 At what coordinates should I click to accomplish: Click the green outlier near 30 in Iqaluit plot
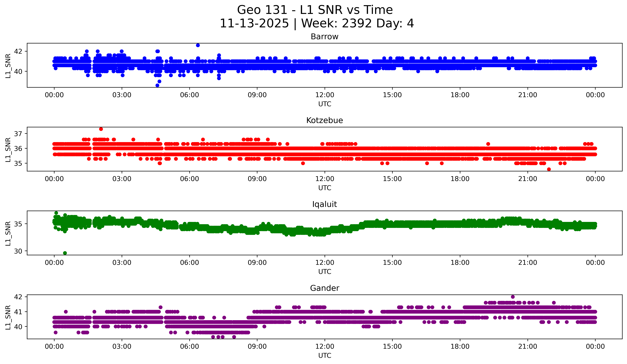[65, 253]
